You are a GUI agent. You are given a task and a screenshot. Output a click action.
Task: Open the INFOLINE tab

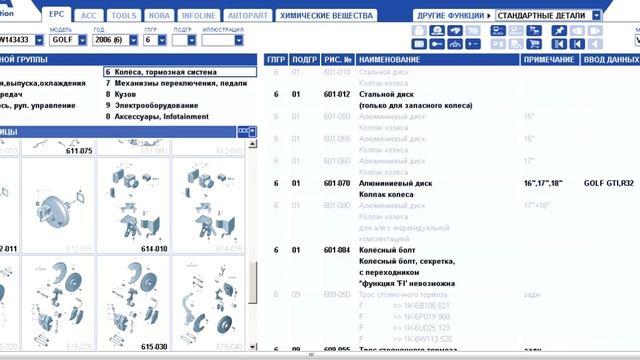198,16
